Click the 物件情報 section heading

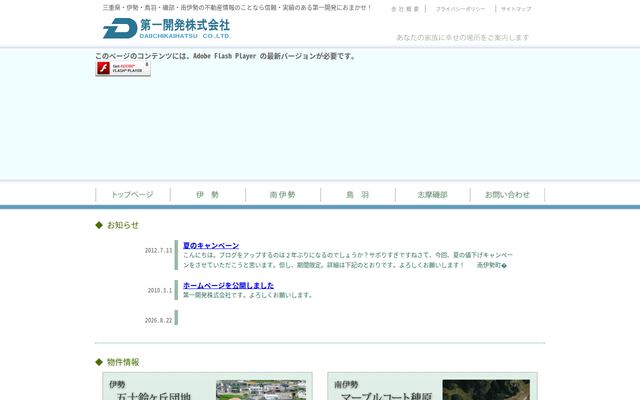pos(123,362)
